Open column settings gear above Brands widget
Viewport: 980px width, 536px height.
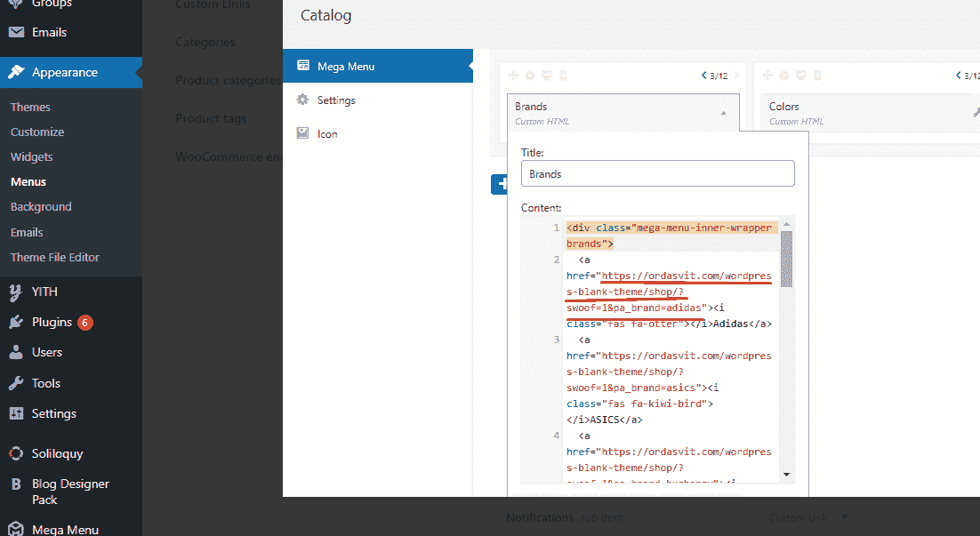coord(530,76)
